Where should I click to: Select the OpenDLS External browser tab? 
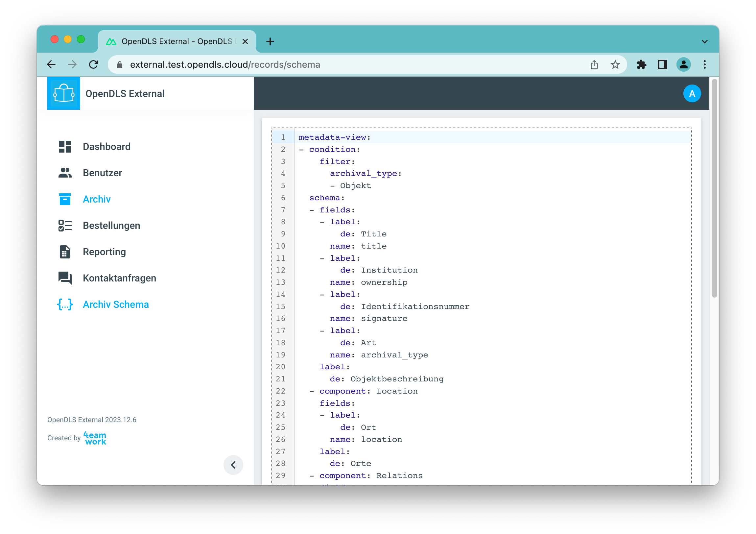(x=177, y=41)
